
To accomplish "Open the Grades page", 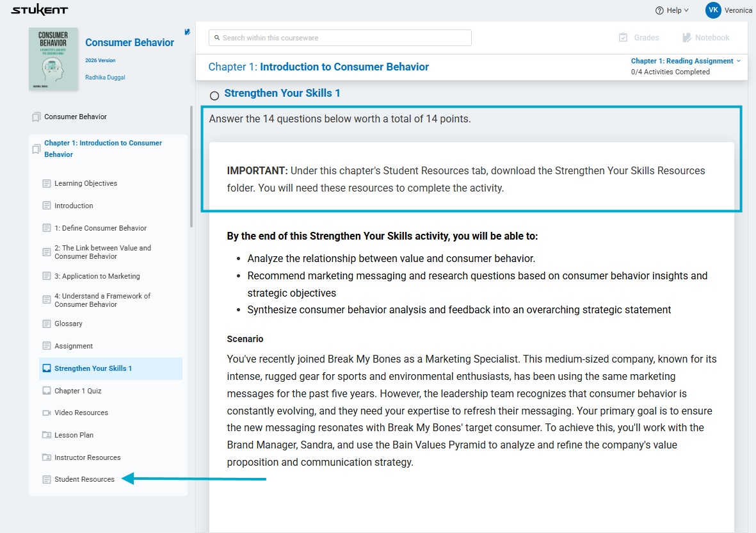I will tap(639, 38).
